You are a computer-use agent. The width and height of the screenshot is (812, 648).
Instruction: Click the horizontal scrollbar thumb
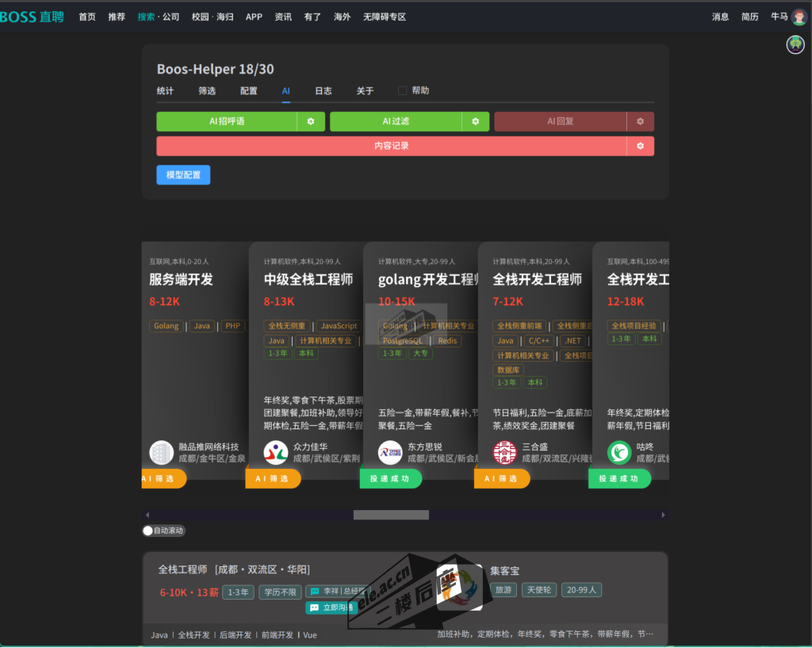pos(391,515)
